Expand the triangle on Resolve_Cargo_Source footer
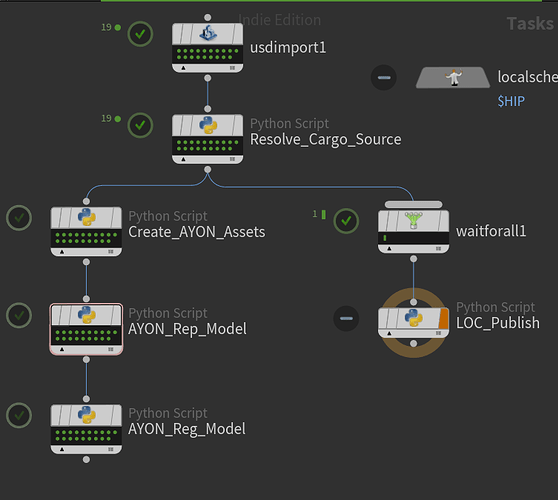The image size is (558, 500). (x=183, y=159)
